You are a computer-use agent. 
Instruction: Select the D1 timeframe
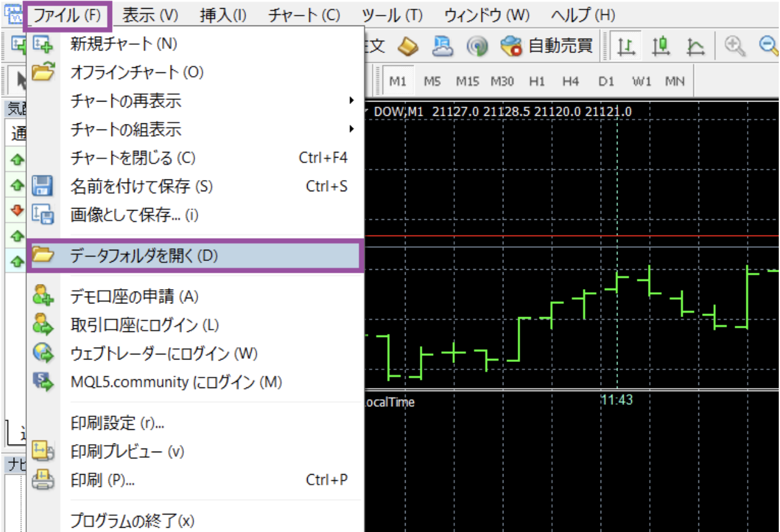click(606, 81)
